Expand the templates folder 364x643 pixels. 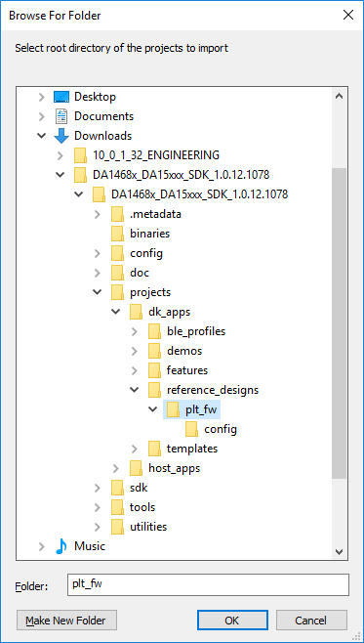(x=135, y=449)
